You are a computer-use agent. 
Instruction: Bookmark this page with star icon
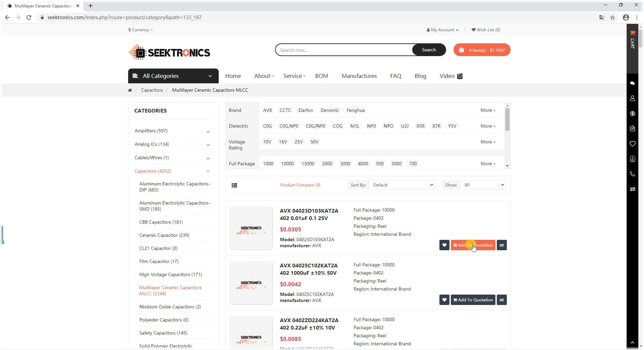(x=612, y=17)
